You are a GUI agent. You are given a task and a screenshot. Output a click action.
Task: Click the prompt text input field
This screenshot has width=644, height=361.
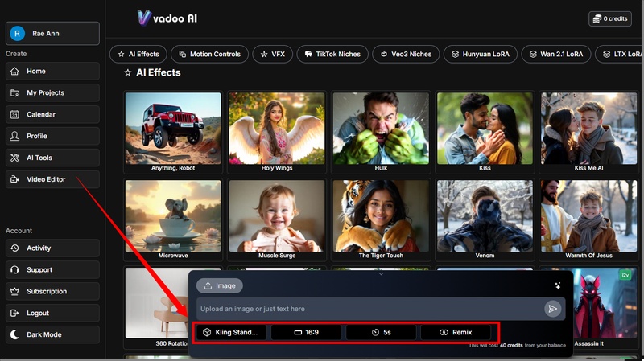369,309
